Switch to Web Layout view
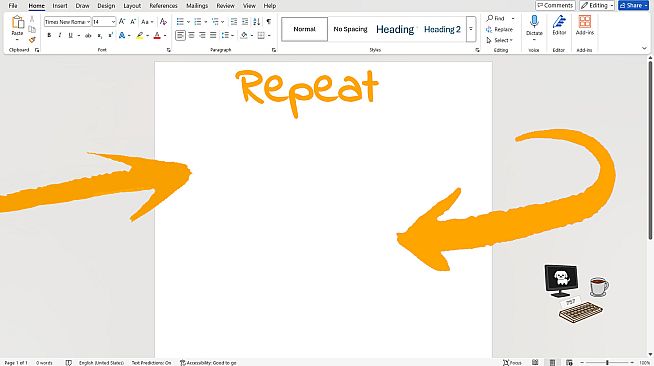The width and height of the screenshot is (654, 366). 569,363
